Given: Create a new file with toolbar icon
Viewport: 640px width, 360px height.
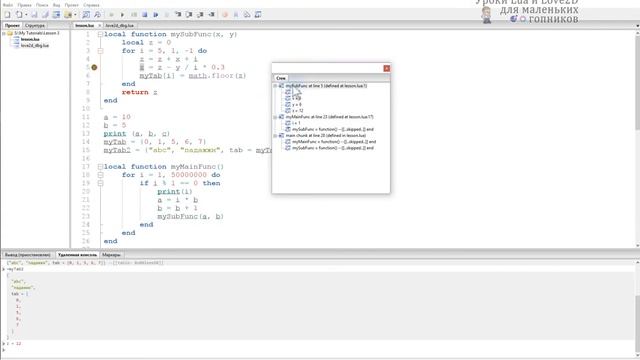Looking at the screenshot, I should pyautogui.click(x=7, y=15).
